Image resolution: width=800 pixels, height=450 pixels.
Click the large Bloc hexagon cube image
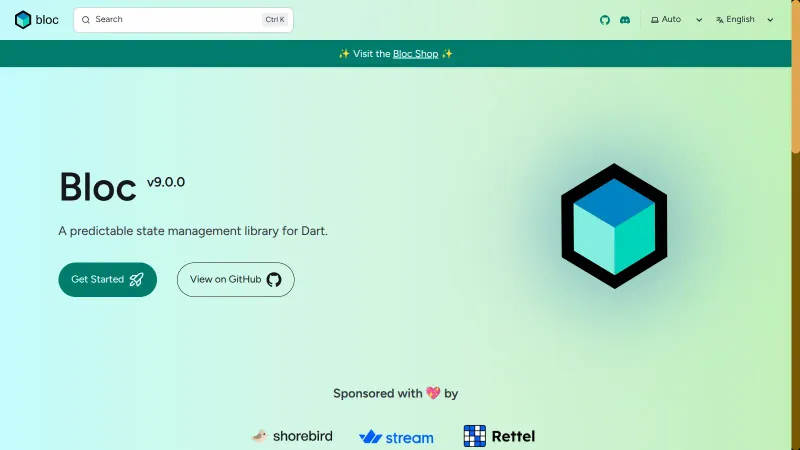click(x=613, y=226)
